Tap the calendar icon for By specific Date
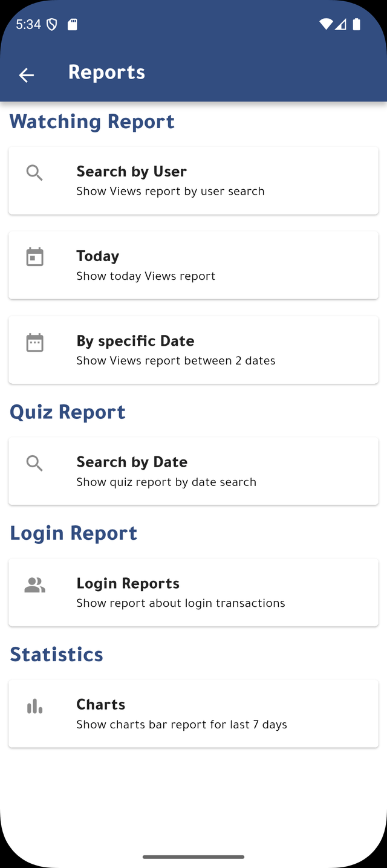 [x=35, y=343]
